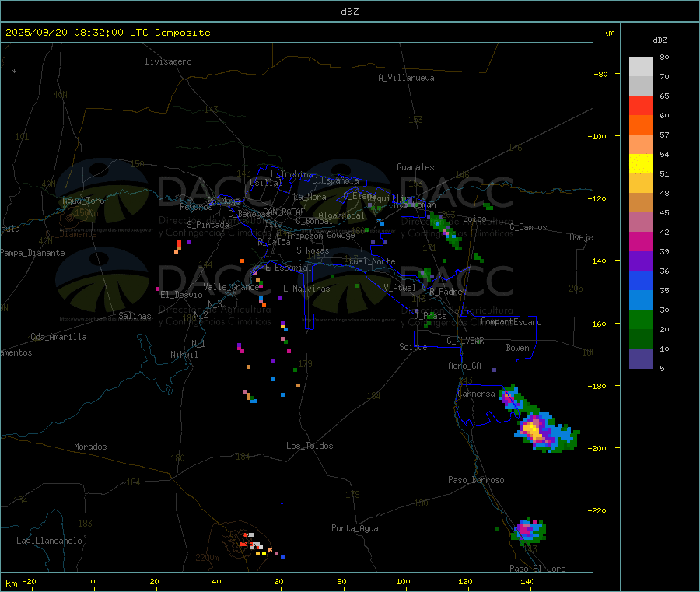Click the Bowen label
This screenshot has width=700, height=592.
pyautogui.click(x=517, y=348)
